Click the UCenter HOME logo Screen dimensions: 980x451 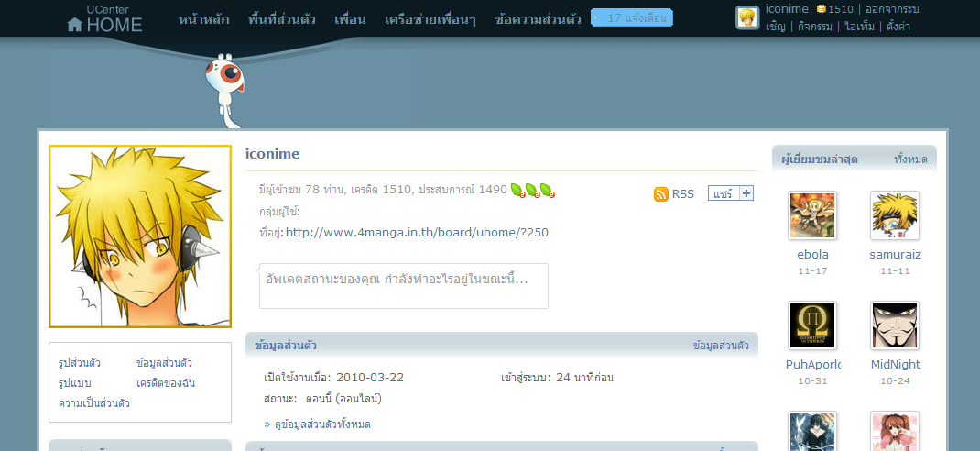click(104, 18)
